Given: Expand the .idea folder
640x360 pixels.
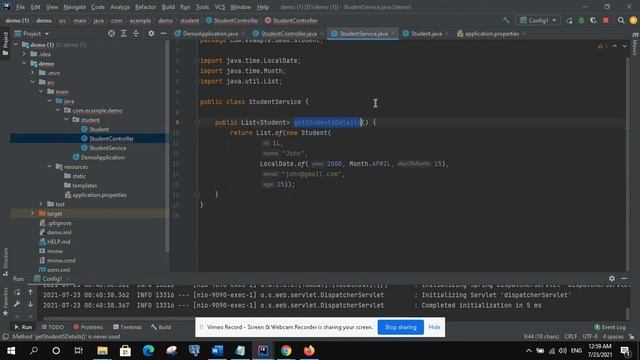Looking at the screenshot, I should 24,54.
